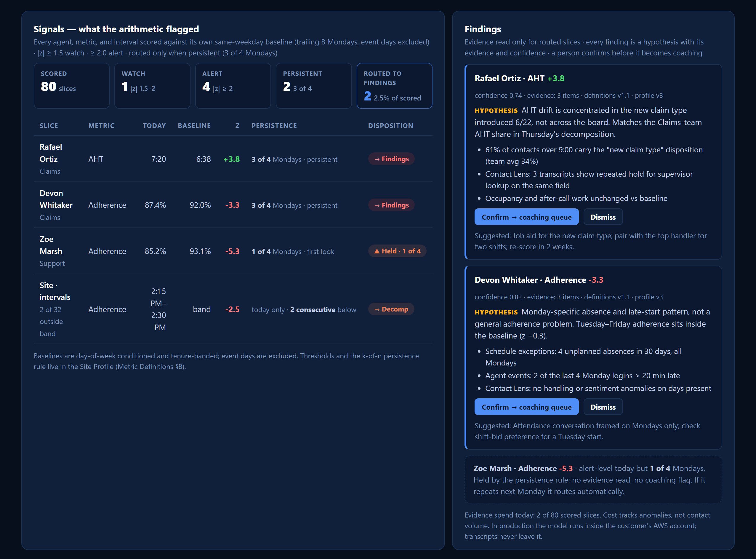The height and width of the screenshot is (559, 756).
Task: Click the DISPOSITION column header
Action: [390, 126]
